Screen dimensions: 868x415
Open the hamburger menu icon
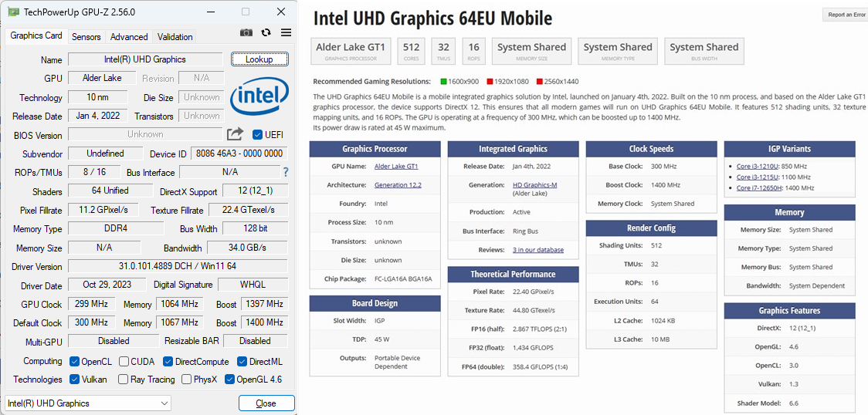(287, 32)
